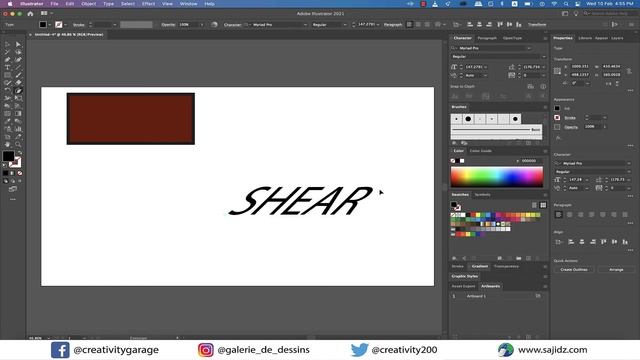Viewport: 640px width, 360px height.
Task: Select the Line Segment tool
Action: (18, 68)
